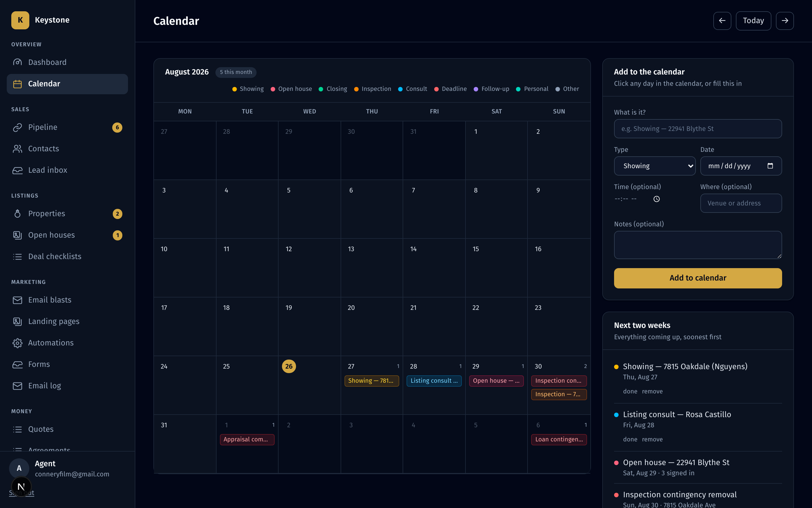Image resolution: width=812 pixels, height=508 pixels.
Task: Click the Showing legend yellow dot
Action: [x=235, y=89]
